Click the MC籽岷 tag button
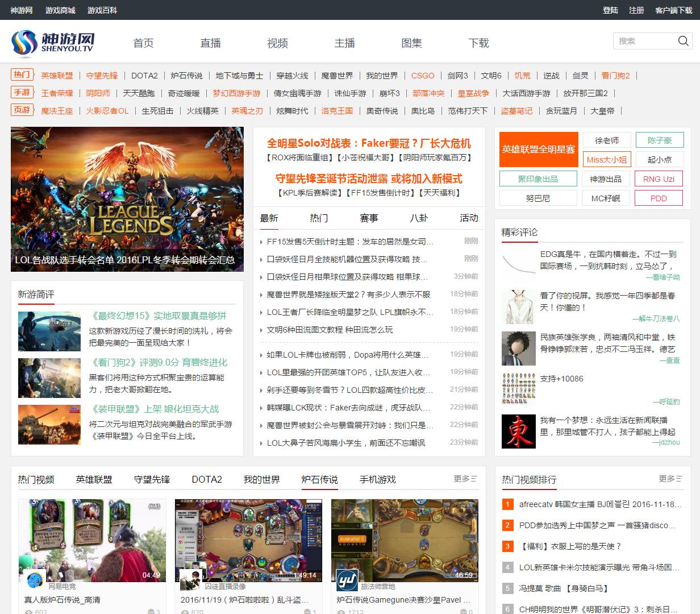The width and height of the screenshot is (700, 614). coord(606,198)
